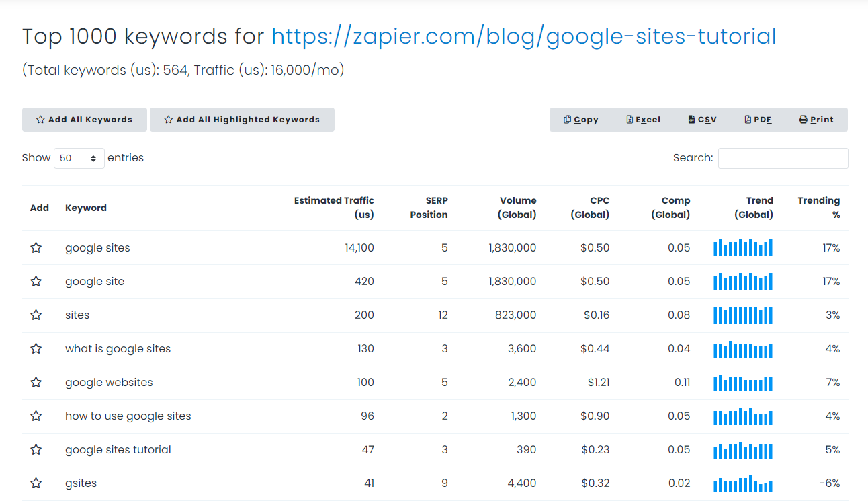Click the trend chart for 'google sites'
This screenshot has height=503, width=868.
(743, 247)
